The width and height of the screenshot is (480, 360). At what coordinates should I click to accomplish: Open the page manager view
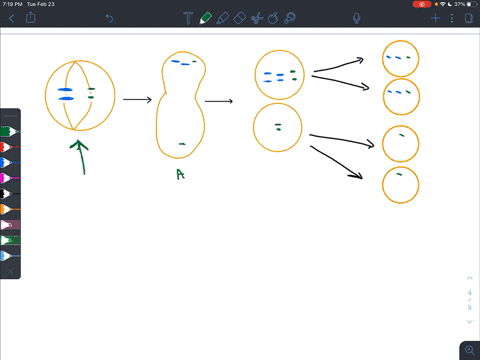[x=469, y=18]
